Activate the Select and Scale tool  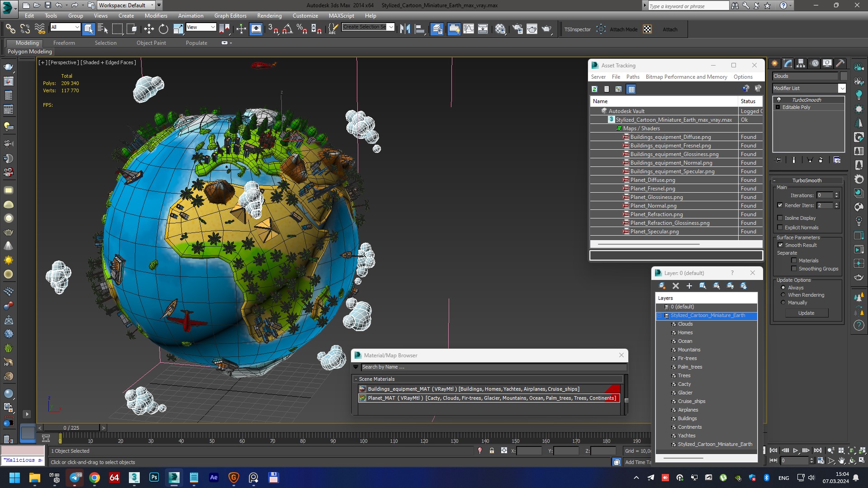pyautogui.click(x=178, y=29)
